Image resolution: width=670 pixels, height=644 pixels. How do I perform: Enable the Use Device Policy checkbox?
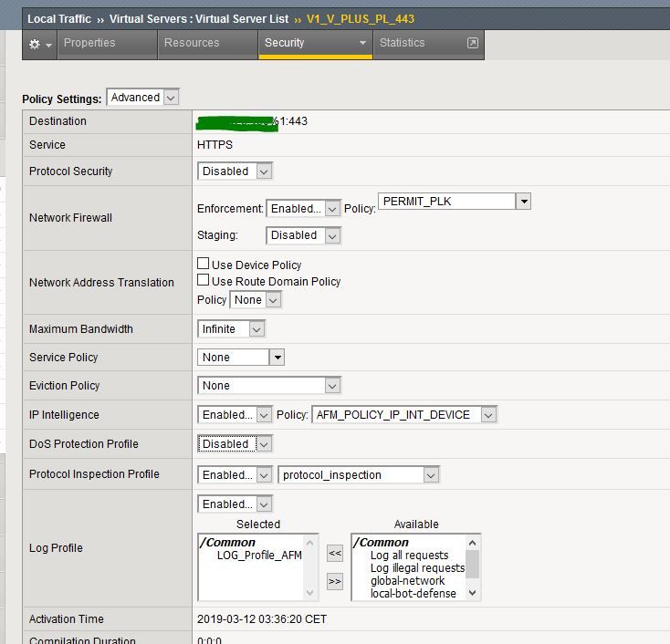pos(204,264)
